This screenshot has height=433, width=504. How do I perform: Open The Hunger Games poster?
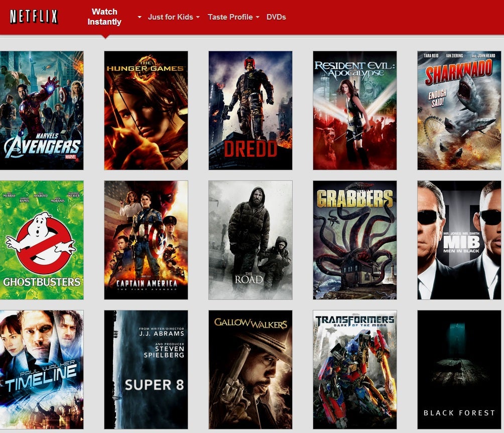point(146,111)
